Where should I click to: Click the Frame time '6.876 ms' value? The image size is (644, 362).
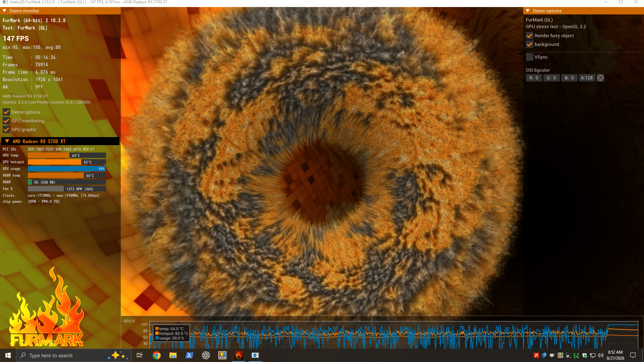(45, 72)
